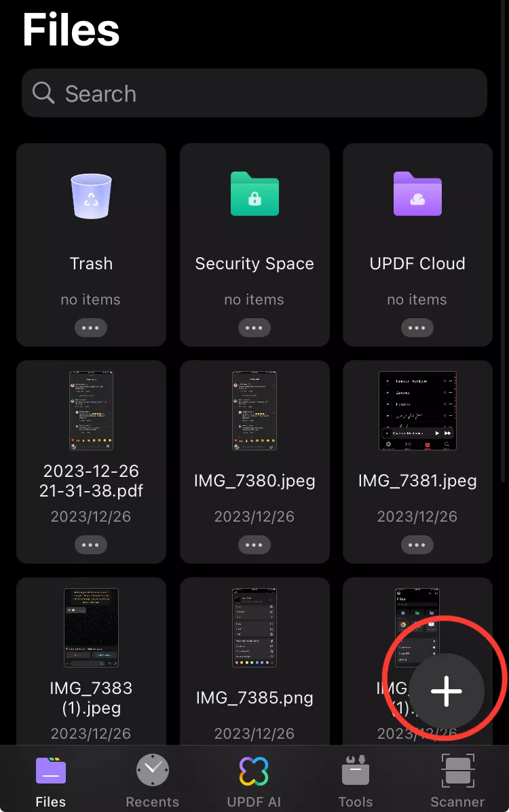Select the Trash label text
Viewport: 509px width, 812px height.
91,264
